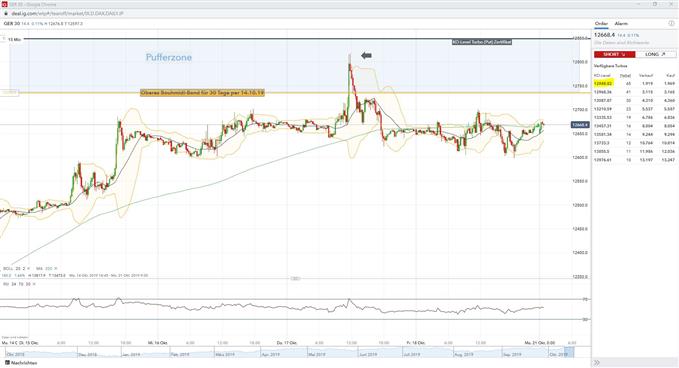Open the info icon in order panel

[x=672, y=23]
